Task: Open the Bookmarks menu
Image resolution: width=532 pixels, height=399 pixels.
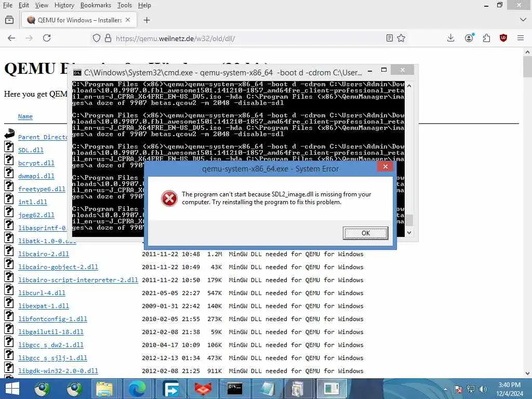Action: [96, 5]
